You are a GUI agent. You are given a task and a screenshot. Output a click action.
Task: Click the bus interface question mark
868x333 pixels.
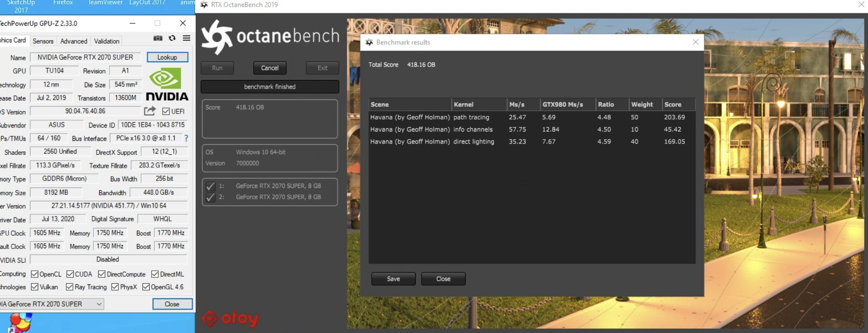(x=186, y=138)
